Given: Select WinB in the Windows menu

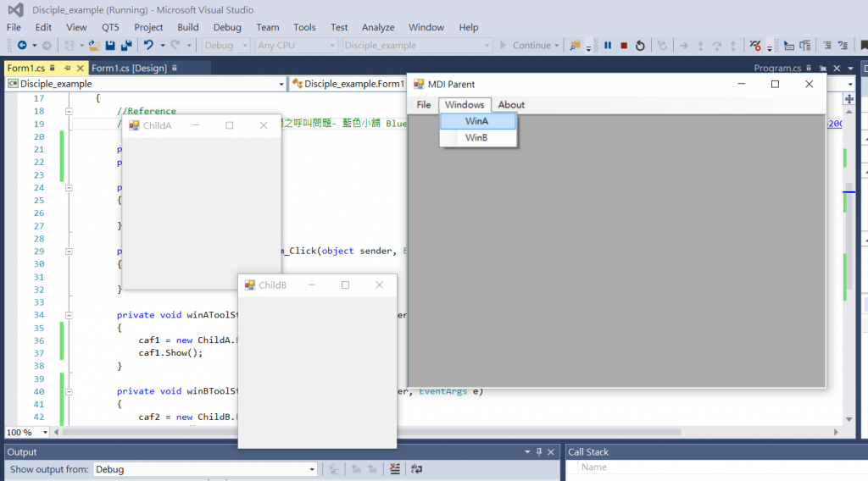Looking at the screenshot, I should [x=478, y=138].
